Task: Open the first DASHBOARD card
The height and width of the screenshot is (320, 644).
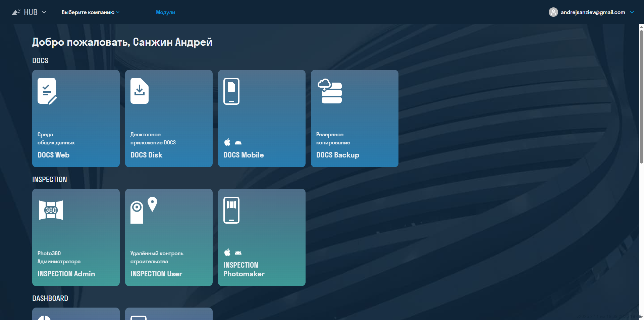Action: [x=76, y=314]
